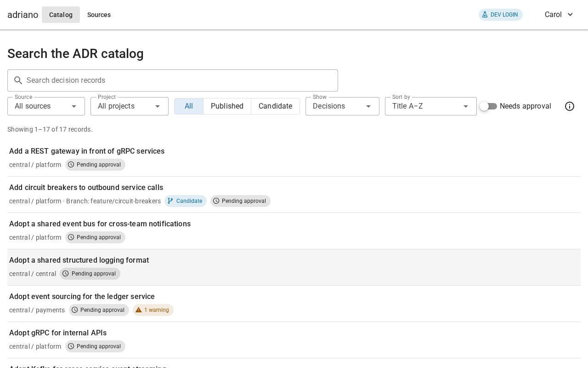
Task: Click clock icon on shared event bus record
Action: [71, 237]
